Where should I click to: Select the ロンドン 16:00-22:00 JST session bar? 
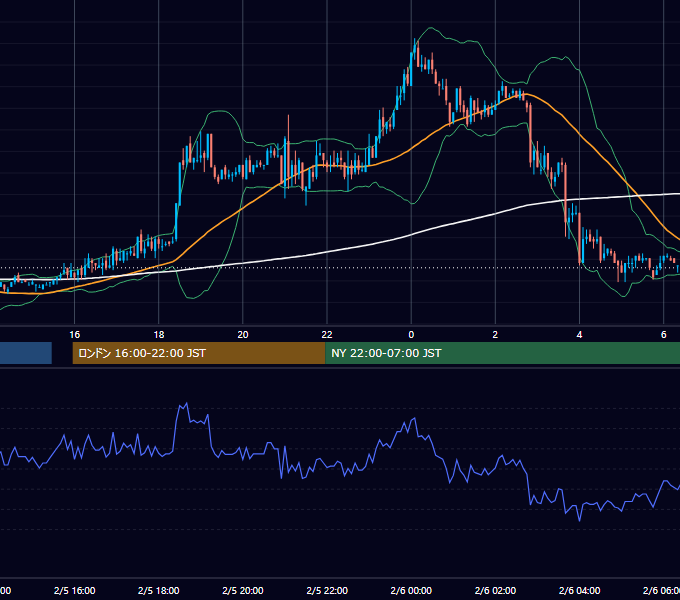pyautogui.click(x=199, y=353)
